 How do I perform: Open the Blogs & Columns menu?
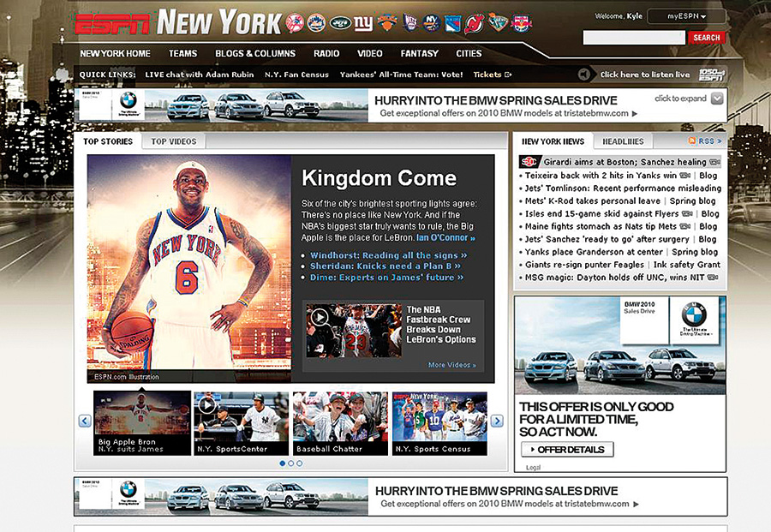pos(255,54)
